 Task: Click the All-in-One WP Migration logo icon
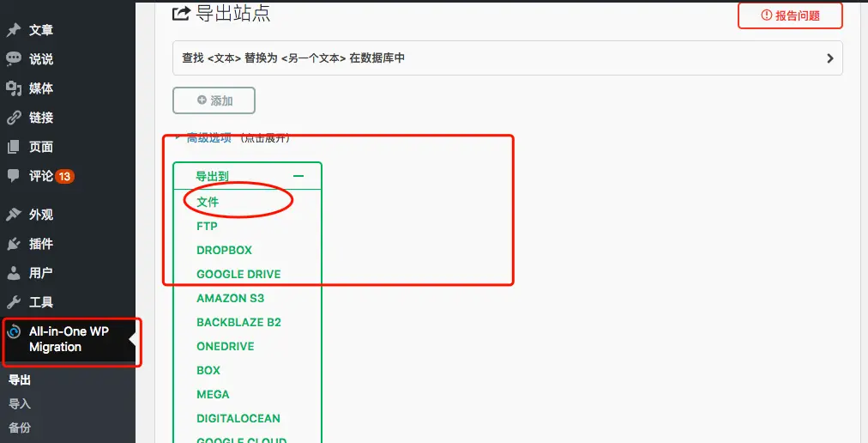click(x=14, y=332)
